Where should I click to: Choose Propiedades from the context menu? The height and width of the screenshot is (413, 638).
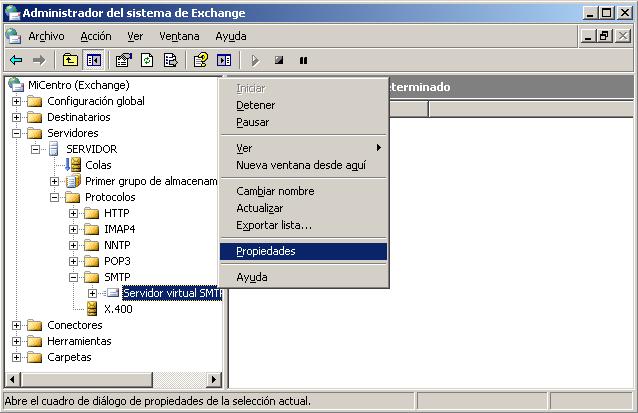pos(266,251)
